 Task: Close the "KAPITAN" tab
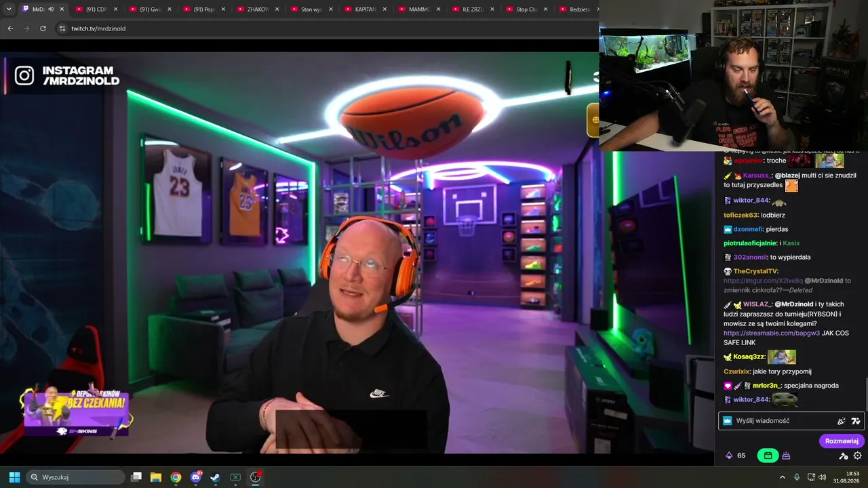tap(384, 9)
